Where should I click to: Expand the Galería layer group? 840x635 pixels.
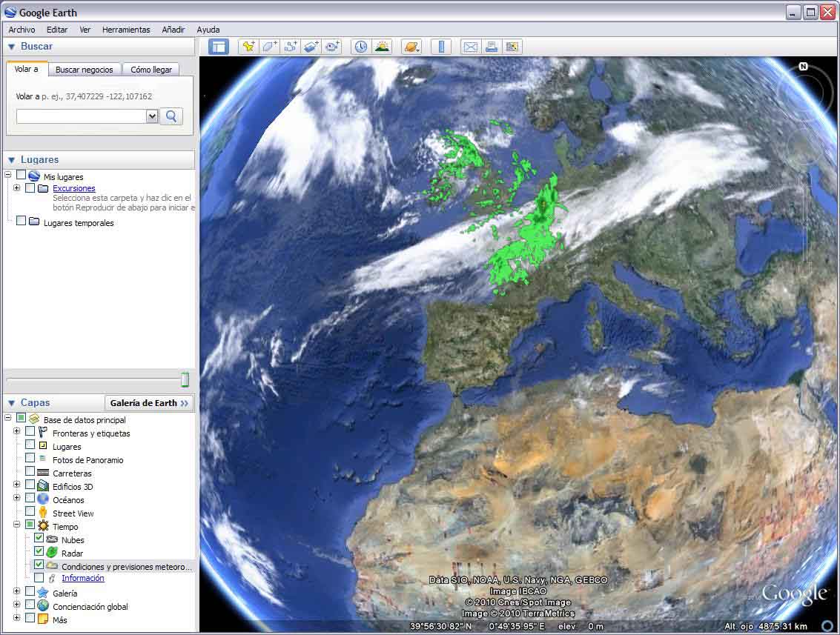pyautogui.click(x=16, y=591)
